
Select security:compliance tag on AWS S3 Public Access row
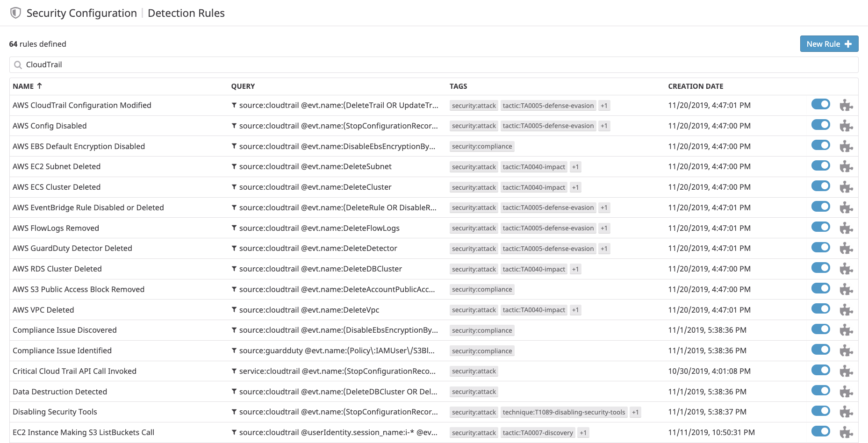(x=482, y=290)
